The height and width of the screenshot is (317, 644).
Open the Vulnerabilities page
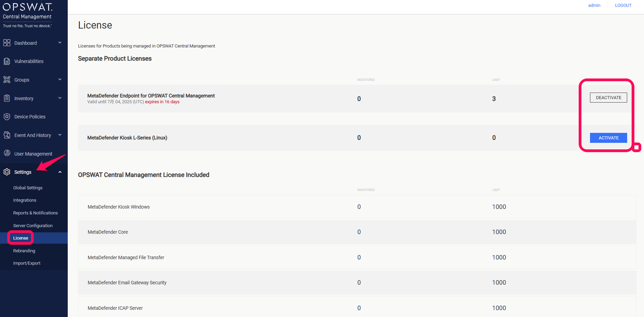tap(29, 61)
